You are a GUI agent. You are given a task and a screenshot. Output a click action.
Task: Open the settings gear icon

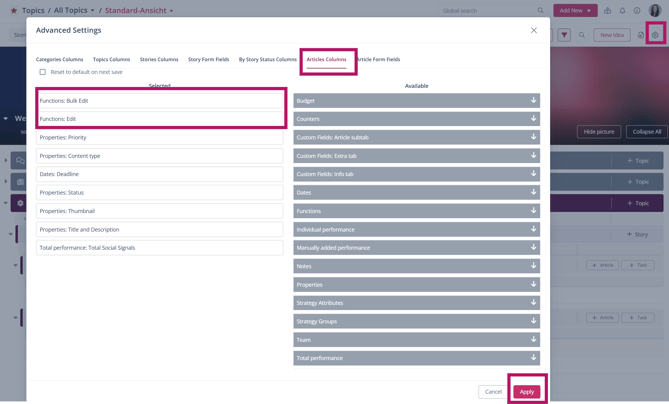655,35
